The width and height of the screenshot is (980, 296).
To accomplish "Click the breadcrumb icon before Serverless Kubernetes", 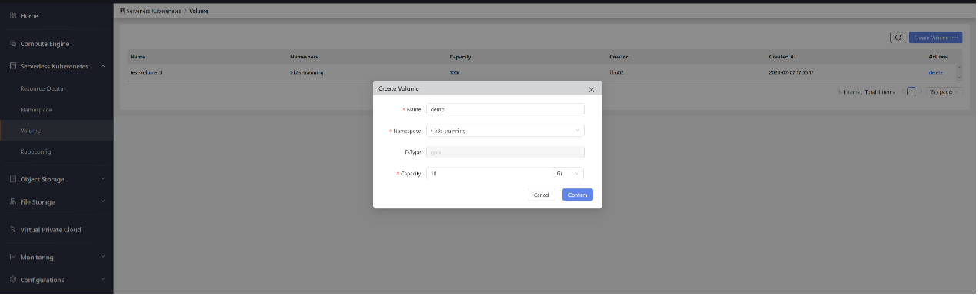I will click(x=122, y=12).
